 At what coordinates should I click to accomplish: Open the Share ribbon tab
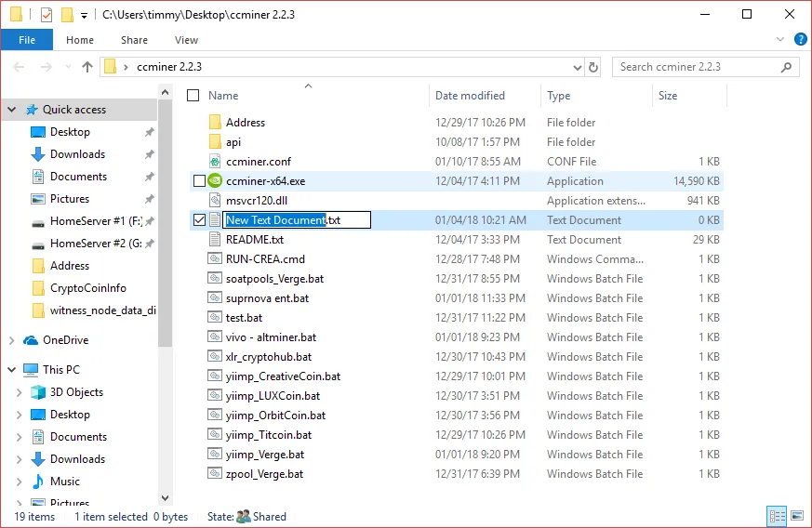click(134, 40)
